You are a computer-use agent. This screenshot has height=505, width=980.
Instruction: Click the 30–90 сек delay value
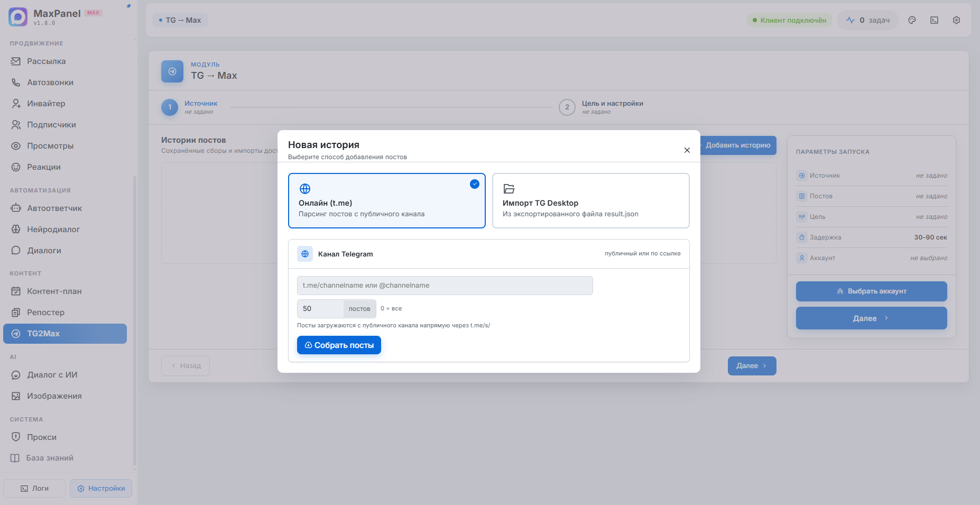pos(931,237)
